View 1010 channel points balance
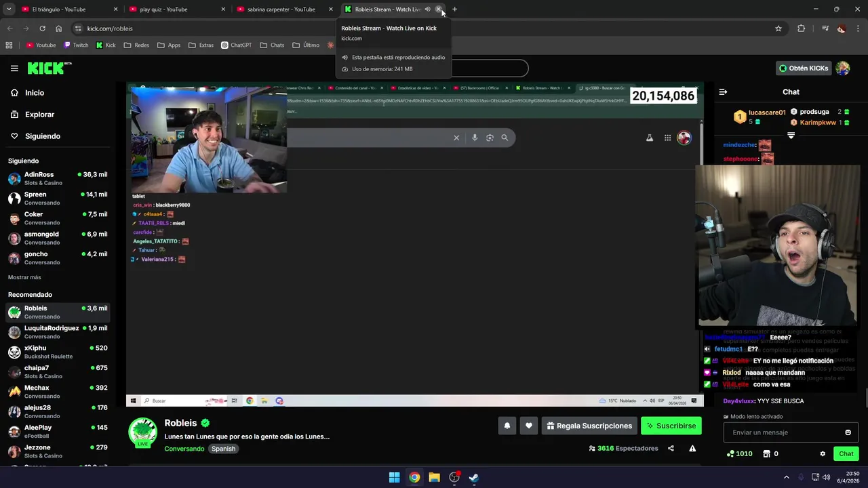868x488 pixels. (x=739, y=453)
